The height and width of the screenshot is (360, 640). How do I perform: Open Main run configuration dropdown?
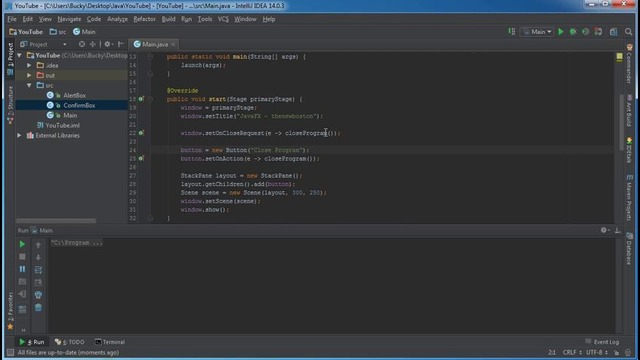coord(537,31)
